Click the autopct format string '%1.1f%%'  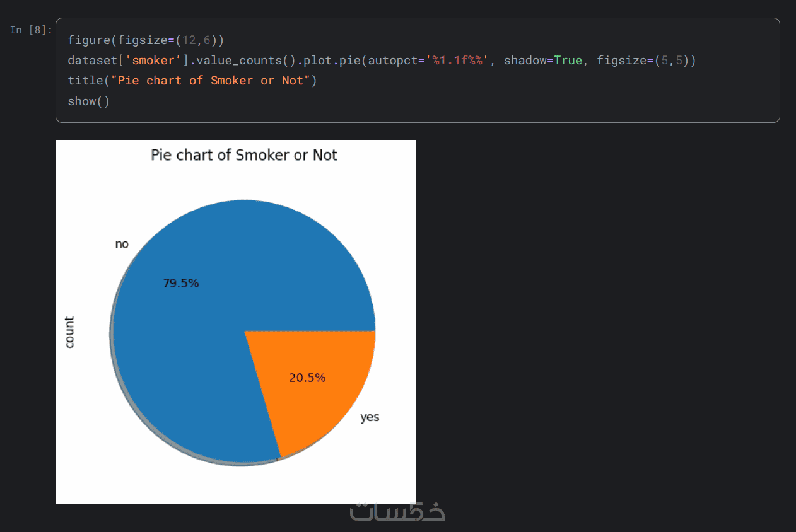click(x=459, y=61)
